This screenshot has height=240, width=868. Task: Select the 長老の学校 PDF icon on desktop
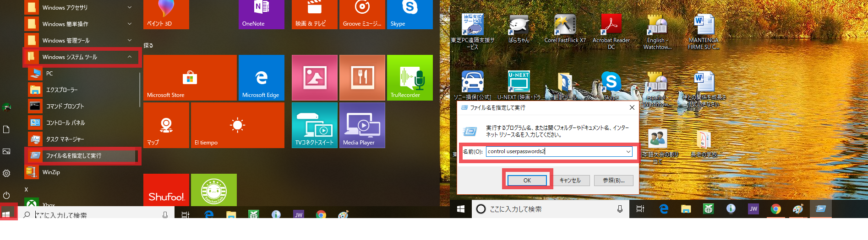tap(704, 143)
